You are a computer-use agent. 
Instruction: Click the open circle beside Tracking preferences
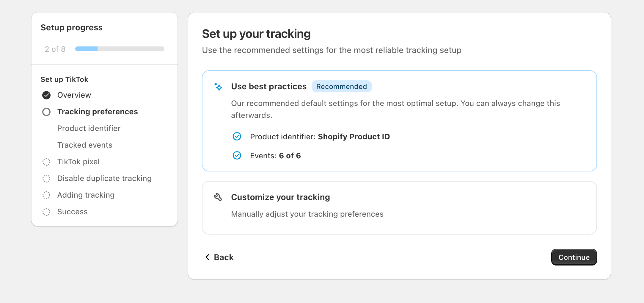[x=46, y=112]
